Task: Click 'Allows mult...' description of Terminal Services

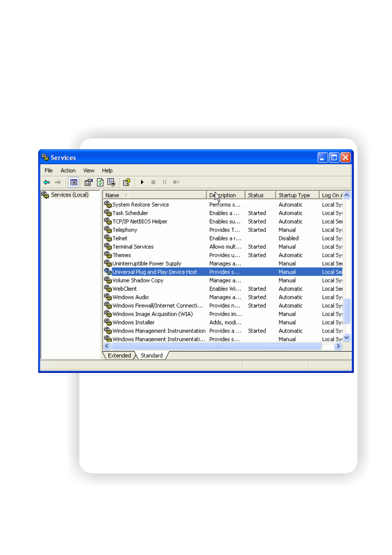Action: tap(225, 247)
